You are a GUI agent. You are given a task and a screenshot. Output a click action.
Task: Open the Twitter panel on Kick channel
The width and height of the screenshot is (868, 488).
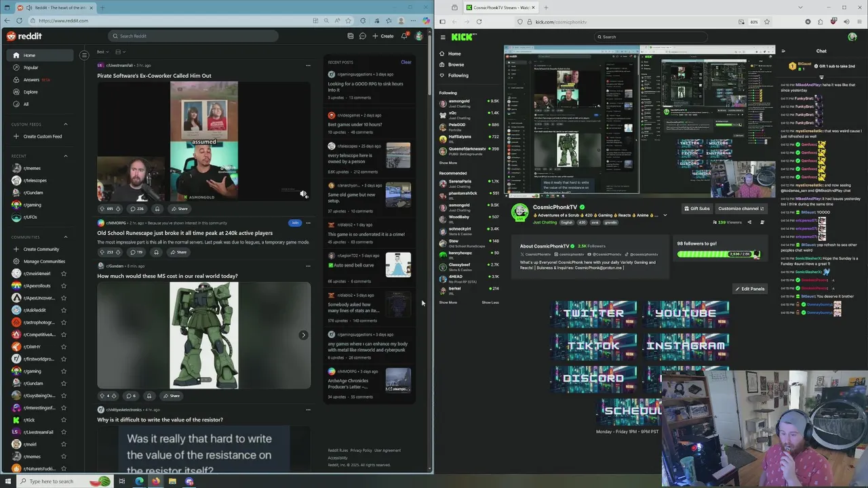click(593, 313)
